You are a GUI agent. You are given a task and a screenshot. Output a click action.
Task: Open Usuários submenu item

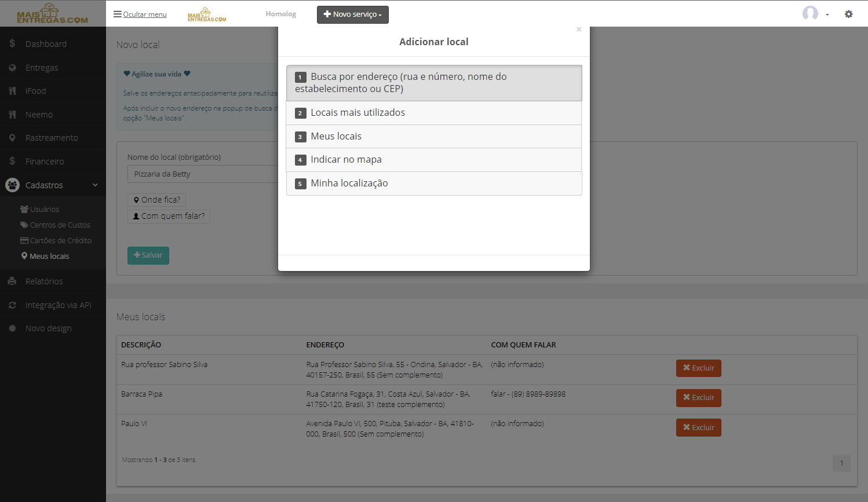click(39, 209)
